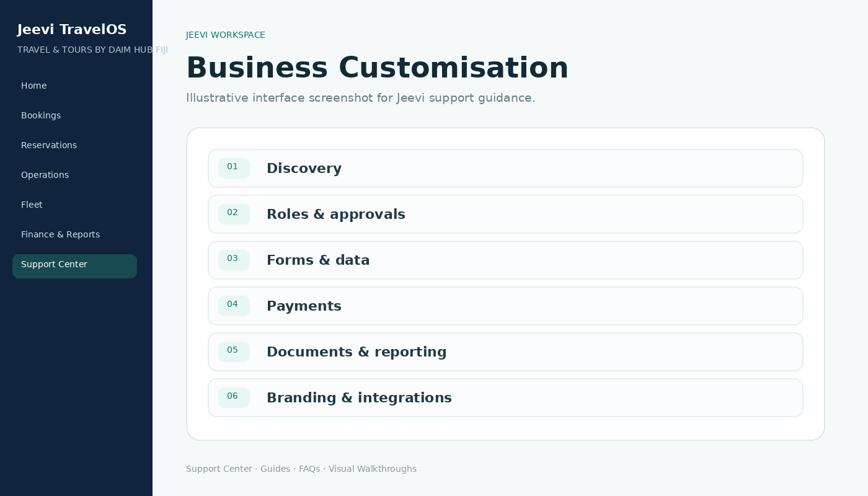Click the 01 step badge
This screenshot has height=496, width=868.
234,168
